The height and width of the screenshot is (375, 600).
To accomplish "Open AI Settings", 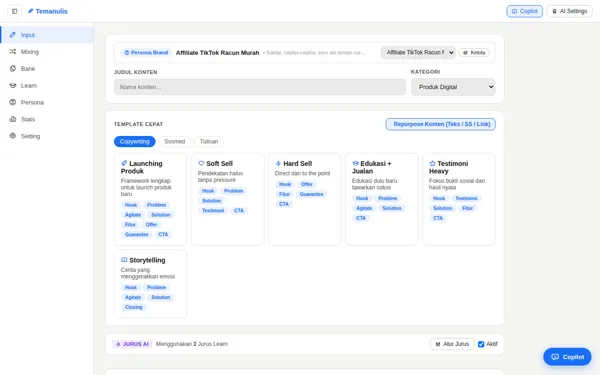I will click(x=569, y=11).
